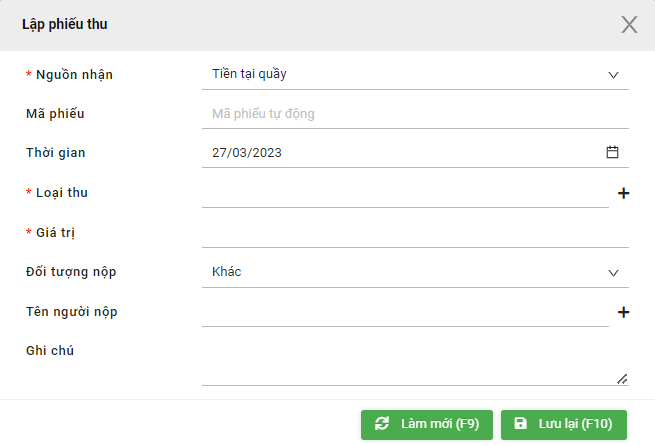
Task: Open the calendar date picker icon
Action: click(x=612, y=152)
